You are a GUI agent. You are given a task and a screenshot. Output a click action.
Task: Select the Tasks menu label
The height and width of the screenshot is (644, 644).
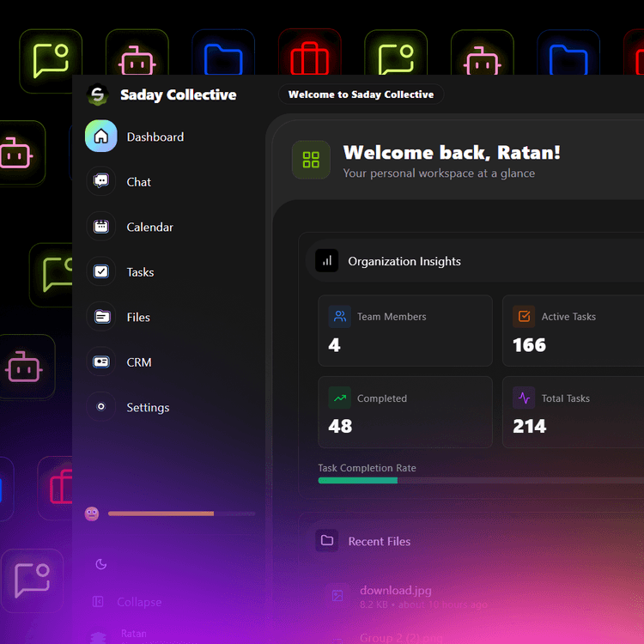pos(140,272)
